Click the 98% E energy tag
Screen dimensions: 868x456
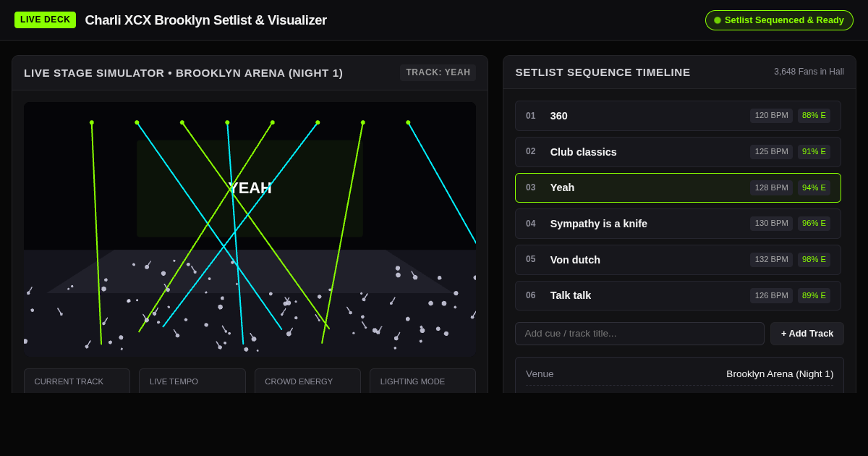click(814, 260)
